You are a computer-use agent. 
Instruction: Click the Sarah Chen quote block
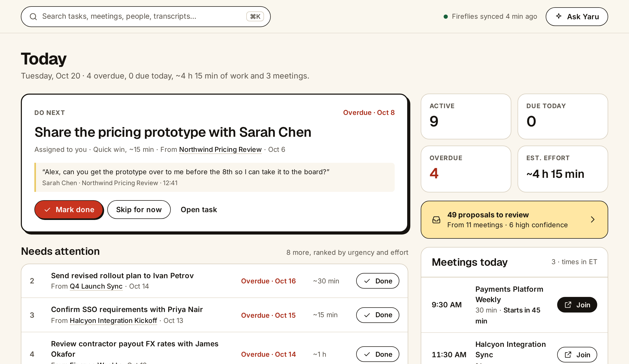[x=215, y=177]
